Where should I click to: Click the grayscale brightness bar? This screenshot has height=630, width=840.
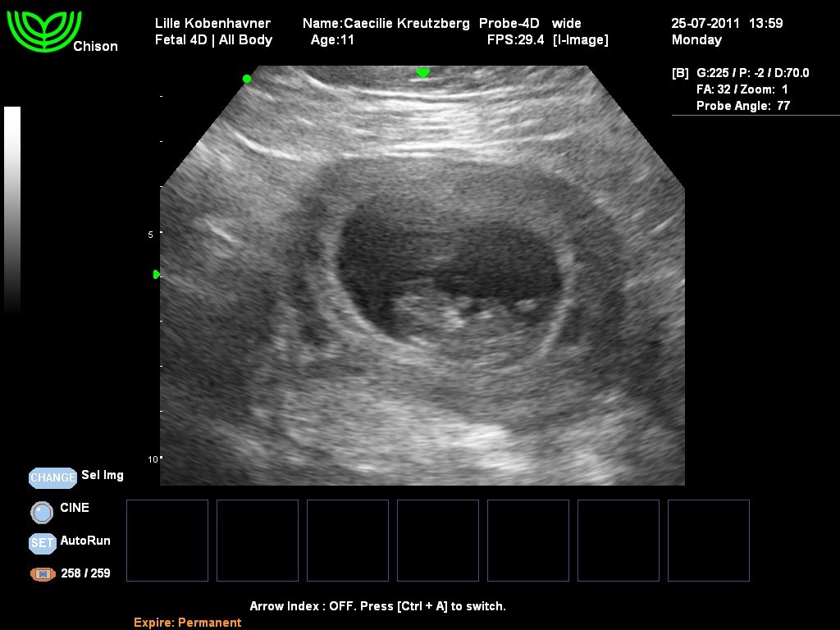(x=12, y=209)
